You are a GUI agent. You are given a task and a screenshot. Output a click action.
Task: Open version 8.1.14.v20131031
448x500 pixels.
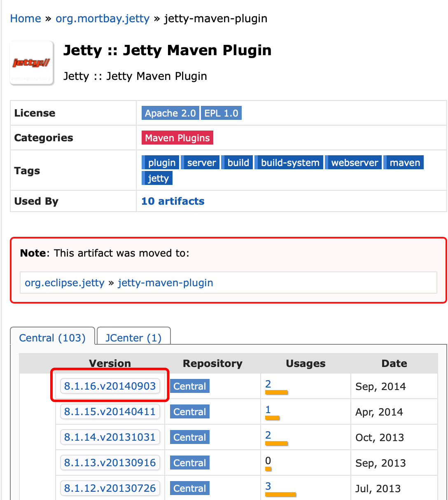[x=110, y=437]
